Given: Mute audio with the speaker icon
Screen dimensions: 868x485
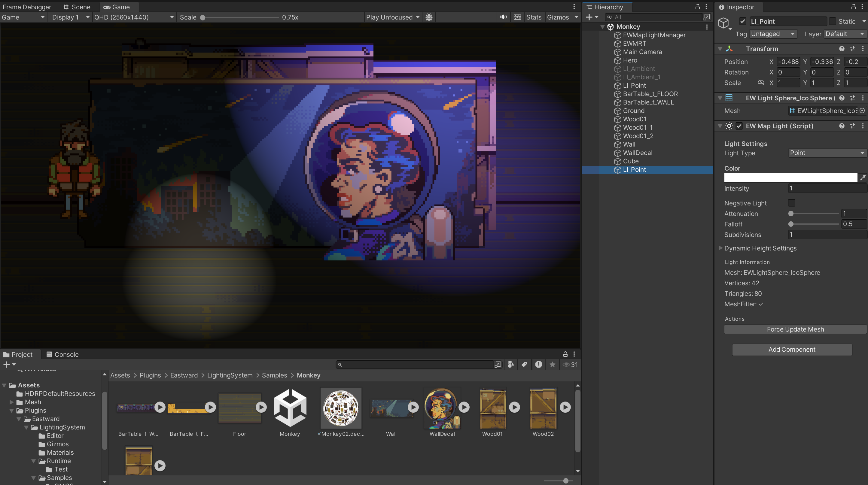Looking at the screenshot, I should 503,17.
